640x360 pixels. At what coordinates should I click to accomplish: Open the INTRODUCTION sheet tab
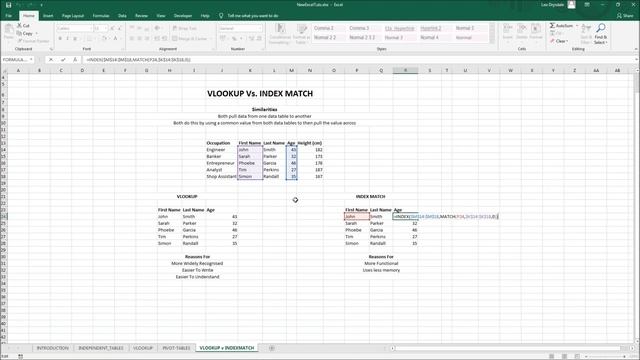point(53,348)
